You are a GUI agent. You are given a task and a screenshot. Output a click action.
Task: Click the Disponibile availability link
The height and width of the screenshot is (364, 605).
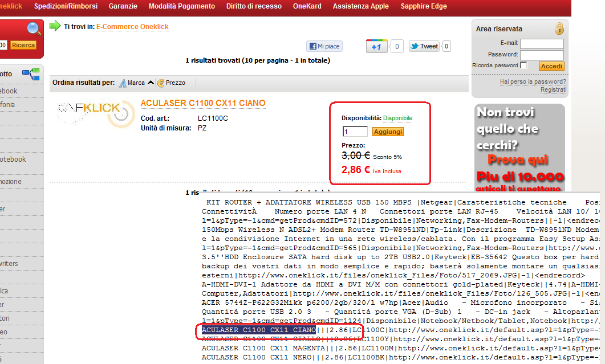pyautogui.click(x=397, y=118)
